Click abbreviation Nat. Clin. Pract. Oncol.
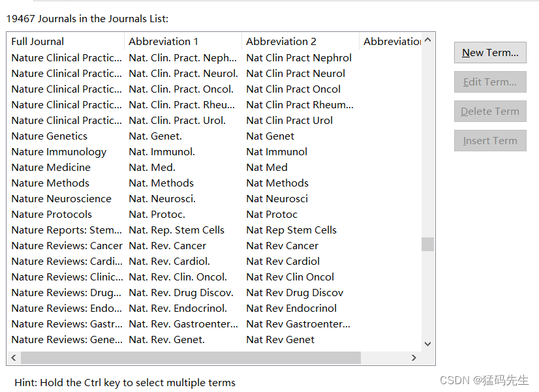539x392 pixels. 181,89
